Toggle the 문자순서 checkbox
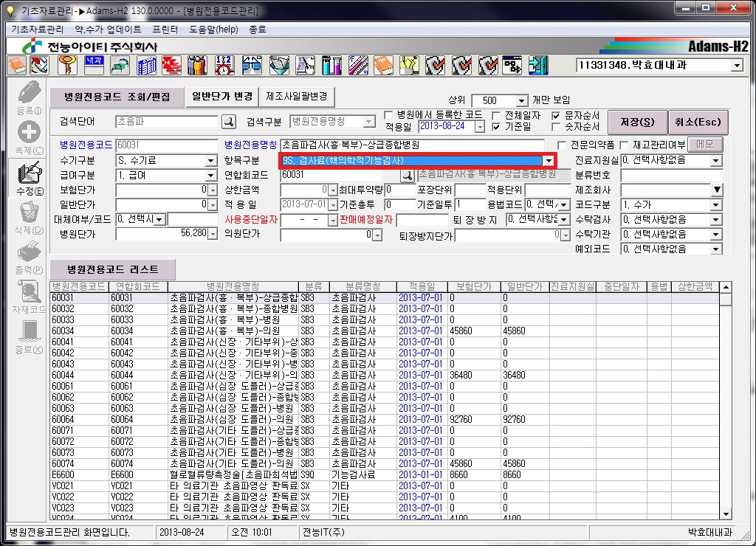Image resolution: width=756 pixels, height=546 pixels. [557, 116]
